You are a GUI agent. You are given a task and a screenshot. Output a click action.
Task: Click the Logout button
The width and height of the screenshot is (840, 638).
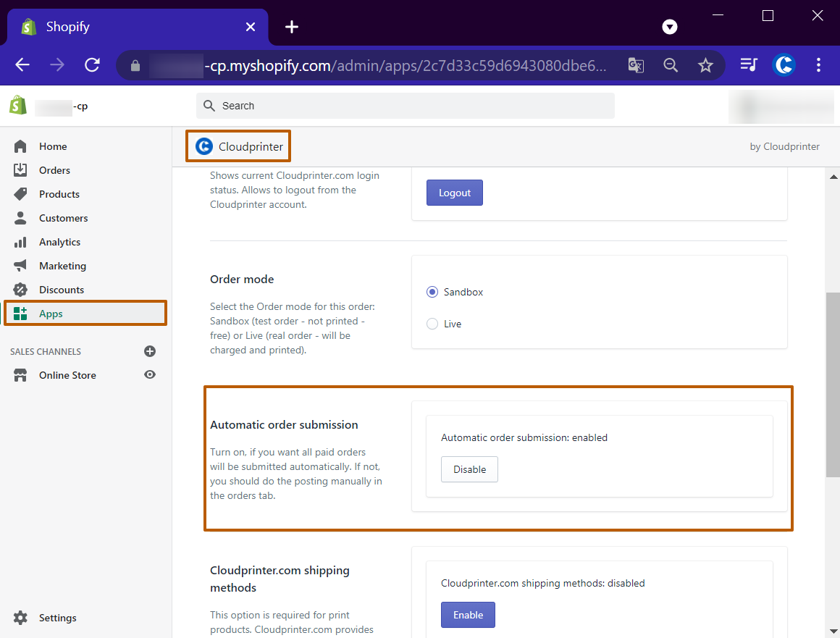(x=454, y=193)
